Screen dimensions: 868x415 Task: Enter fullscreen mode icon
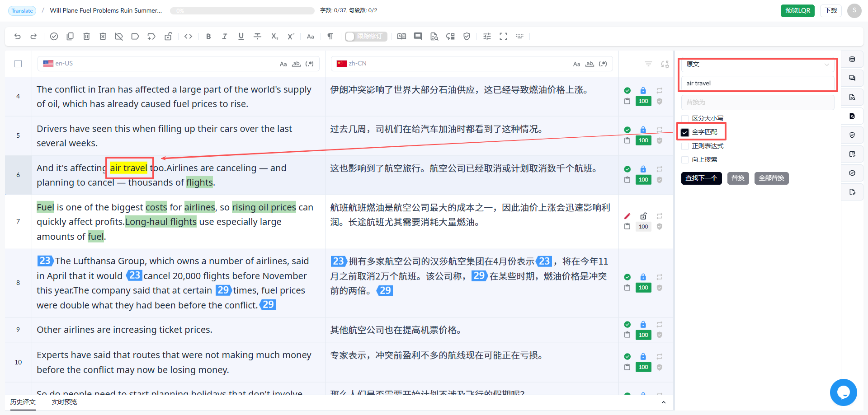pyautogui.click(x=503, y=37)
